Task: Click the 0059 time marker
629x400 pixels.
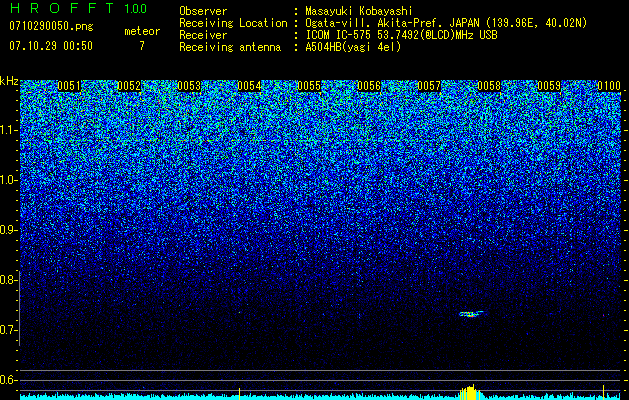Action: (x=549, y=86)
